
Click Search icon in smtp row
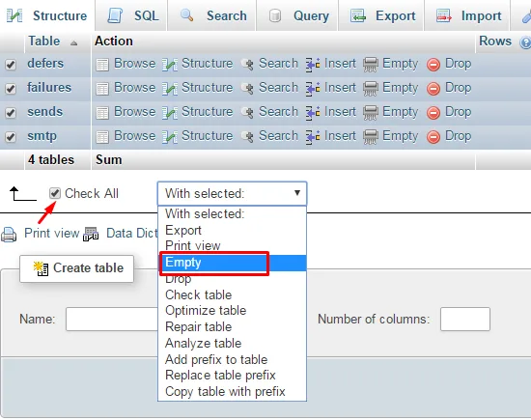tap(247, 137)
